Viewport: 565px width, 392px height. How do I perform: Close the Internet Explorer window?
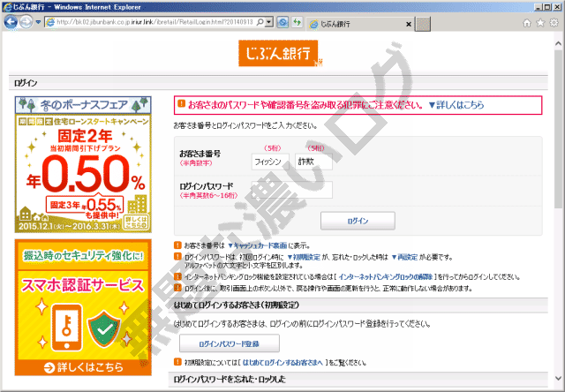click(557, 6)
